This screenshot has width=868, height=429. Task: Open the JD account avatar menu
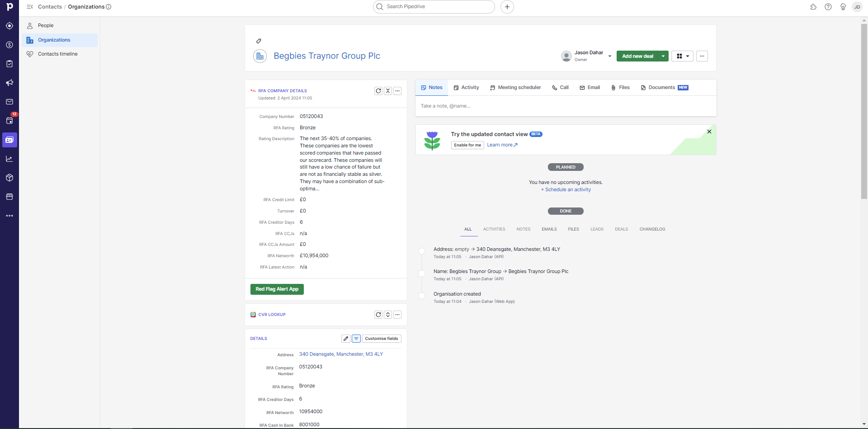coord(857,7)
